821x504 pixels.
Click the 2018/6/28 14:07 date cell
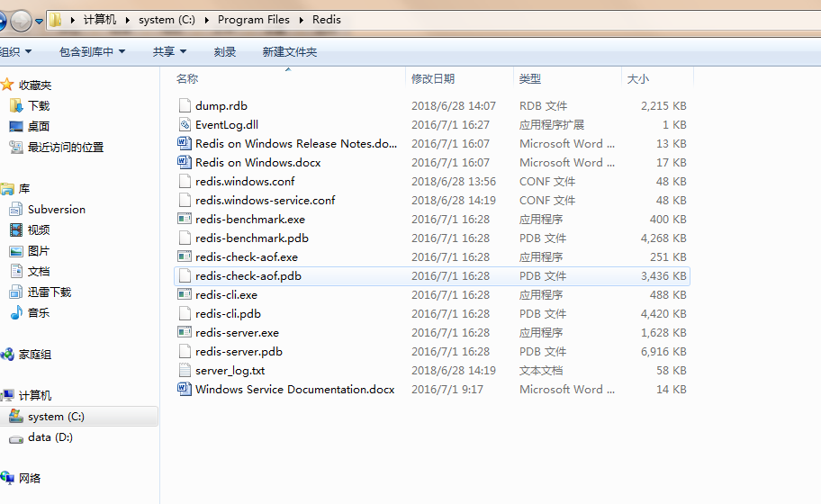[454, 105]
